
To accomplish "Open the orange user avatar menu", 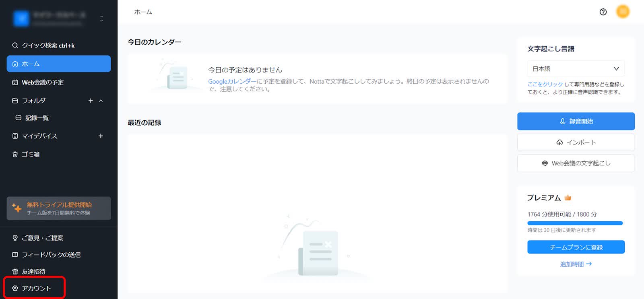I will point(623,12).
